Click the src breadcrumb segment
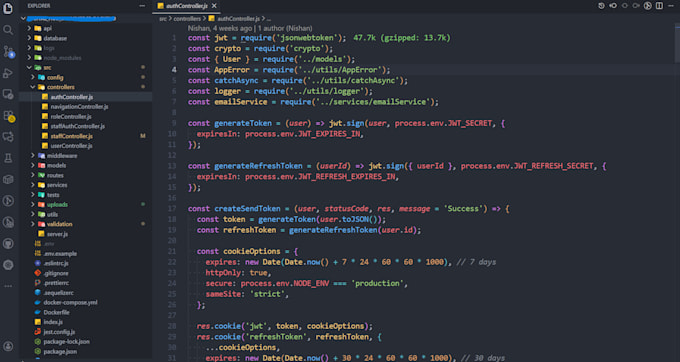 [x=163, y=19]
